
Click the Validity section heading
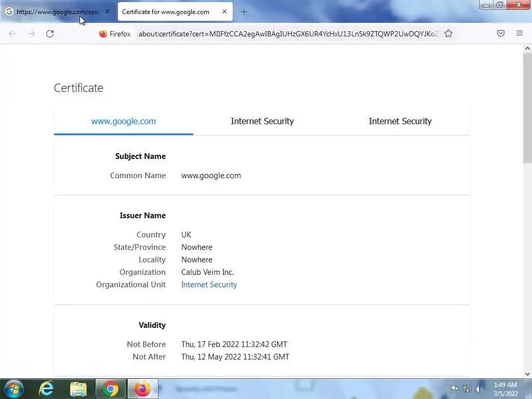152,325
